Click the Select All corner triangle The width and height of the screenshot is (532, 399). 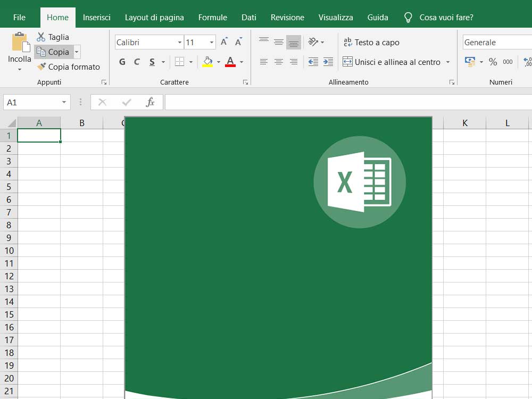(x=12, y=122)
